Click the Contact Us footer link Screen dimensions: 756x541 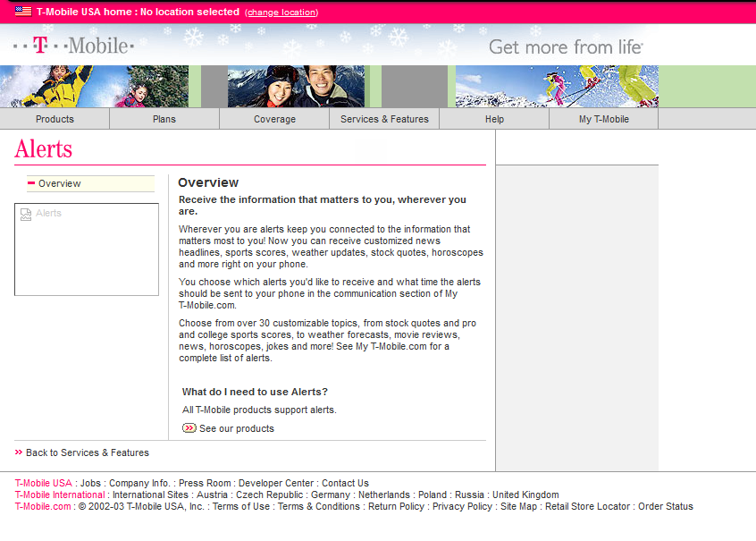[x=345, y=483]
